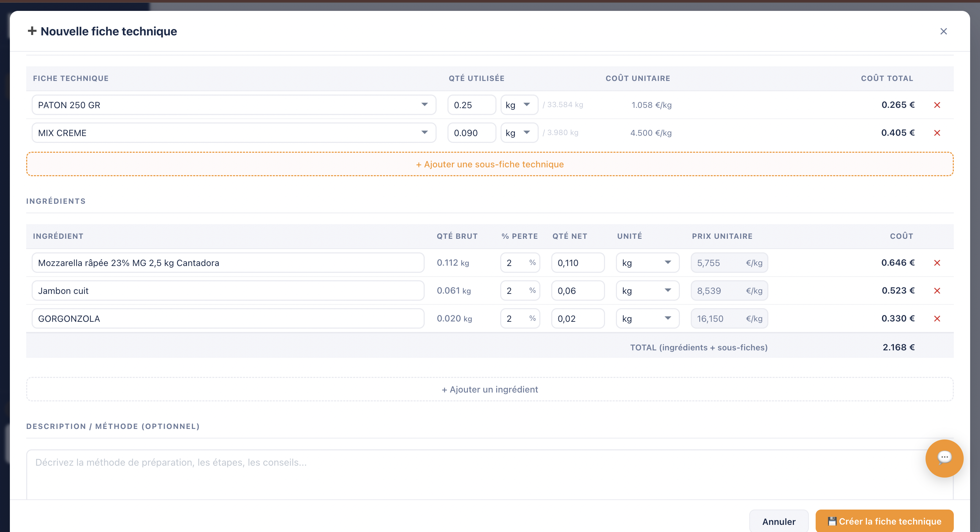Click the 0.330 € cost value
980x532 pixels.
coord(898,318)
